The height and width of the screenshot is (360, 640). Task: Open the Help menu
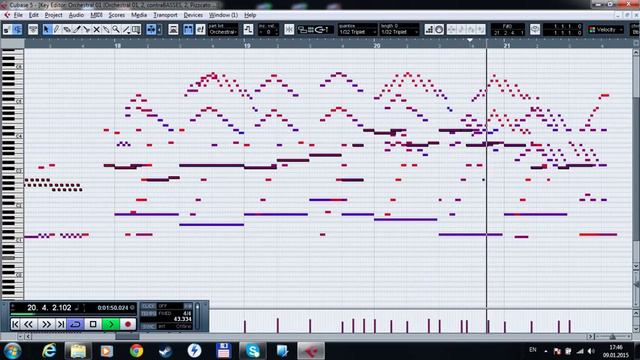click(250, 15)
